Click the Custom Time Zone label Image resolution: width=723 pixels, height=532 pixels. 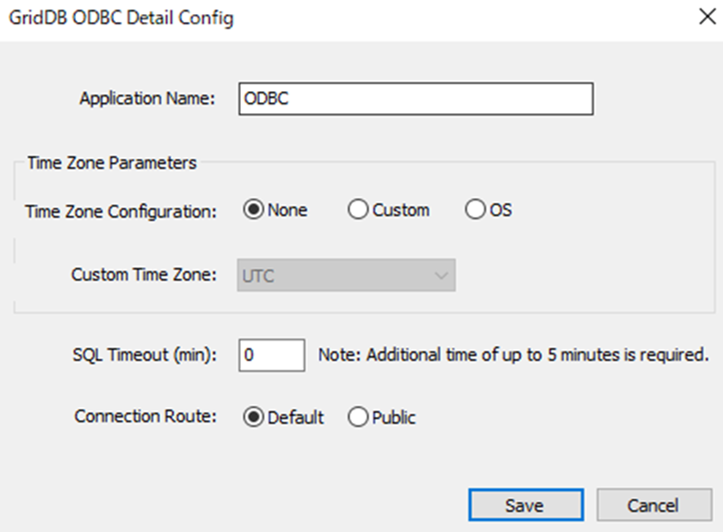[x=143, y=275]
